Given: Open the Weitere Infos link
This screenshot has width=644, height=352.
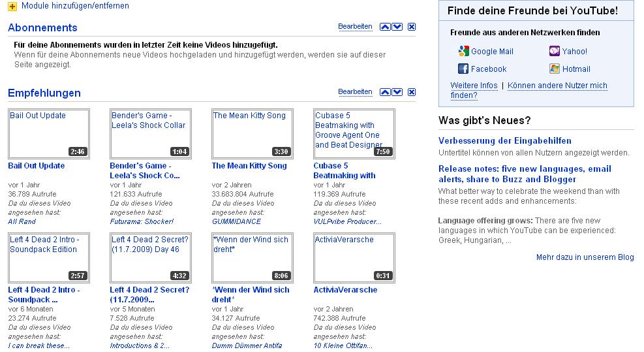Looking at the screenshot, I should (x=474, y=86).
